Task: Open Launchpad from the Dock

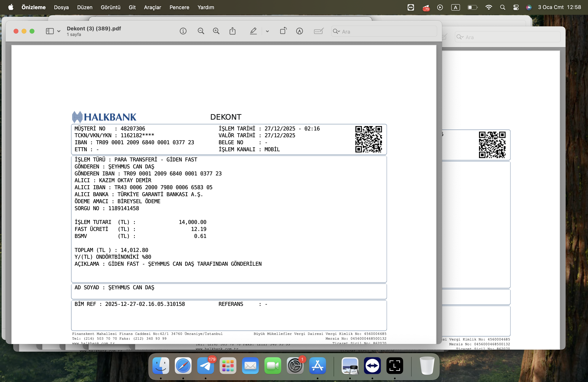Action: pos(228,365)
